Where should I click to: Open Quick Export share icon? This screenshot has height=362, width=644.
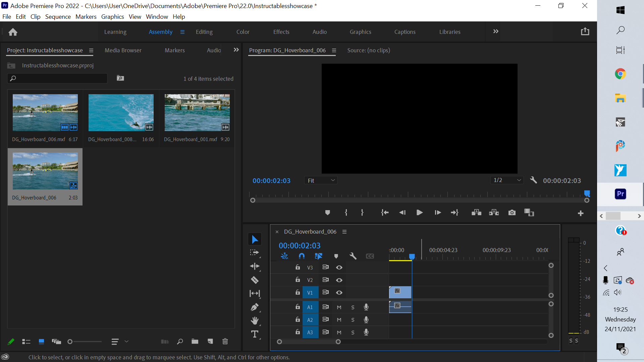(x=585, y=32)
